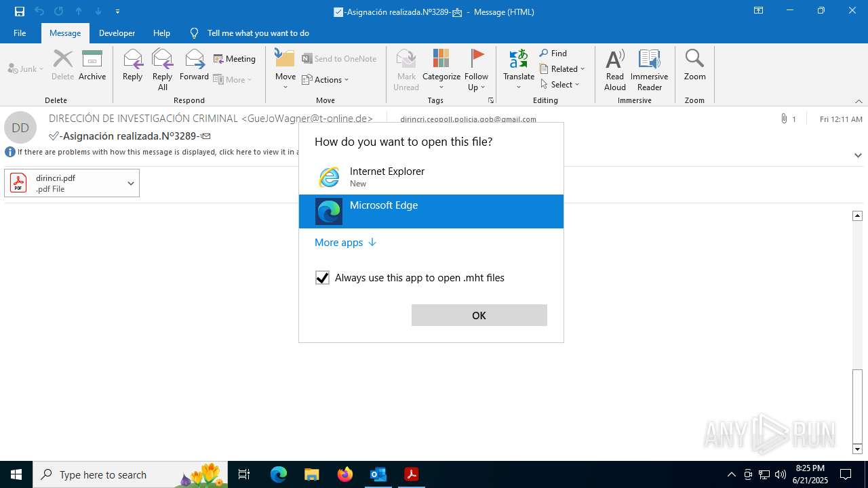Open Customize Quick Access Toolbar dropdown

118,12
